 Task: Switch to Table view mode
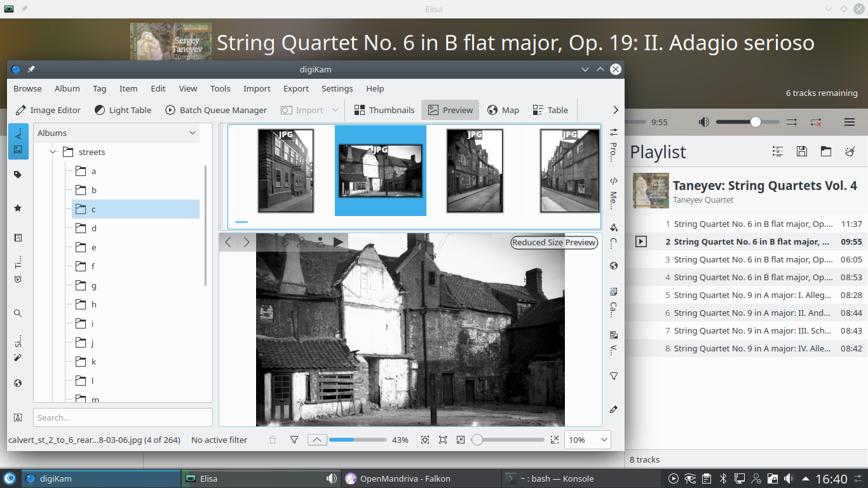pos(550,110)
